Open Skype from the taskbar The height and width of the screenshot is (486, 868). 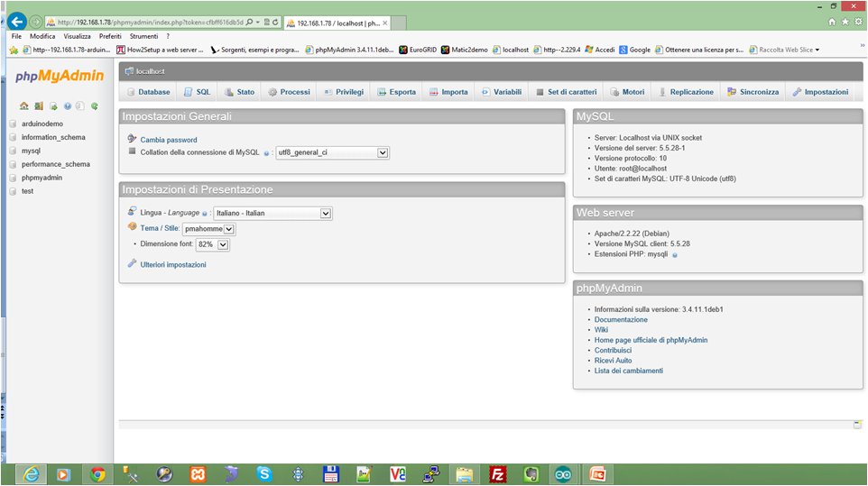coord(264,474)
